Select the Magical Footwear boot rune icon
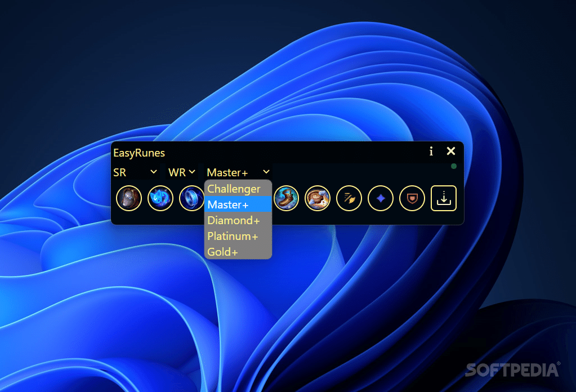576x392 pixels. coord(286,198)
